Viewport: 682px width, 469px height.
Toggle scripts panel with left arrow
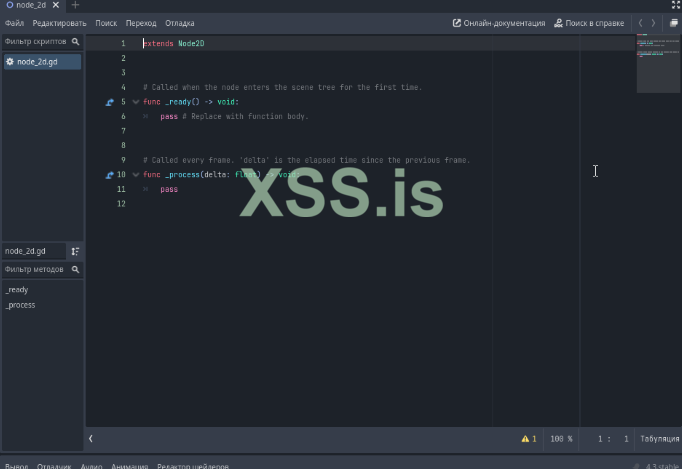pyautogui.click(x=90, y=439)
